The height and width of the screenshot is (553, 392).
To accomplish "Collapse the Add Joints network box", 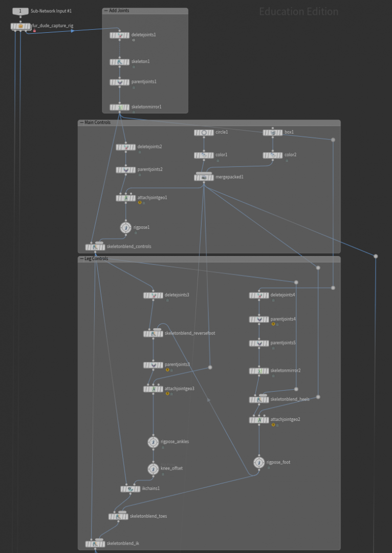I will 106,11.
